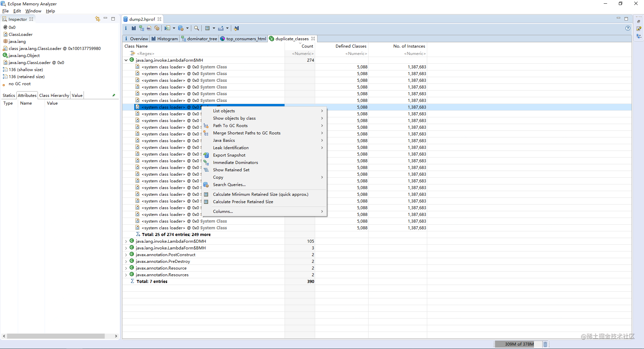The width and height of the screenshot is (644, 349).
Task: Click the pin icon beside Value tab
Action: point(114,95)
